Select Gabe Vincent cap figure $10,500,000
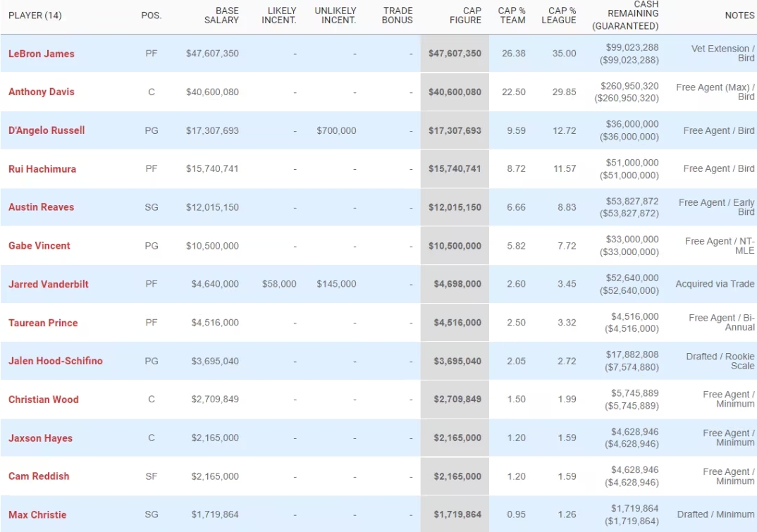 455,246
